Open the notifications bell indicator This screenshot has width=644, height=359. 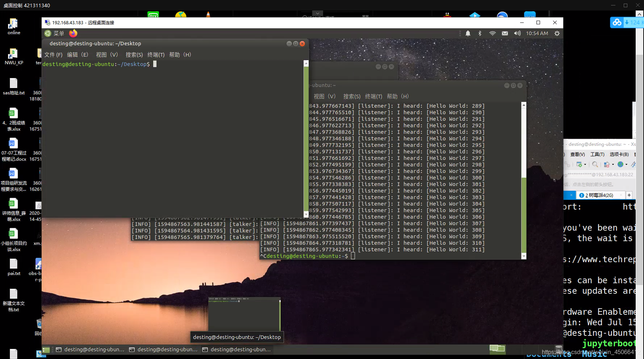pyautogui.click(x=468, y=33)
